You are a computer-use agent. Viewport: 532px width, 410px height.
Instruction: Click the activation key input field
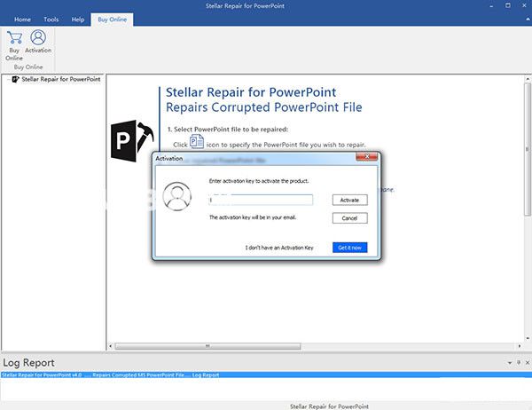(261, 200)
